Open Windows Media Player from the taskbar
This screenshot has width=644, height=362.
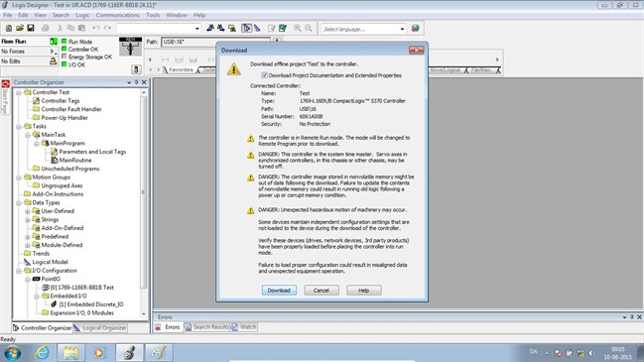pyautogui.click(x=99, y=352)
